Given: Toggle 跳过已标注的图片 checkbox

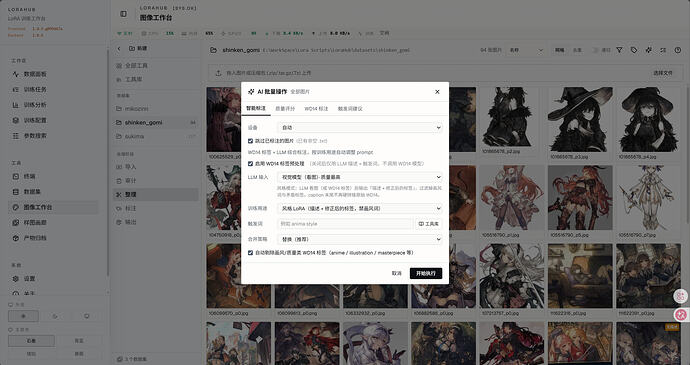Looking at the screenshot, I should pyautogui.click(x=250, y=141).
